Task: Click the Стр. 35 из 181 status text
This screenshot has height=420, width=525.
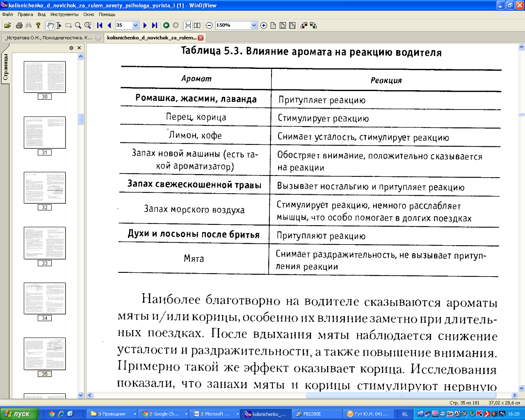Action: click(x=464, y=403)
